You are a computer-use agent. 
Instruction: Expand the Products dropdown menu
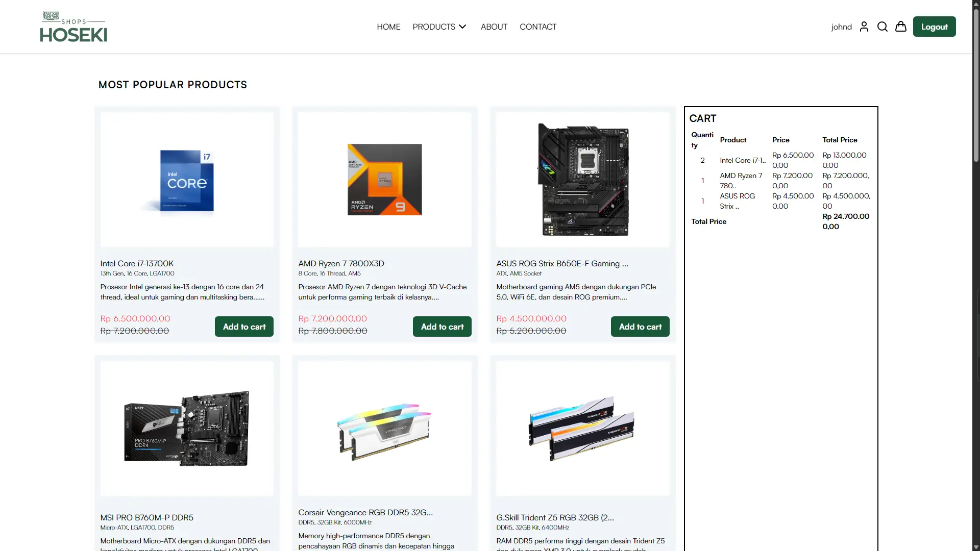(x=439, y=27)
